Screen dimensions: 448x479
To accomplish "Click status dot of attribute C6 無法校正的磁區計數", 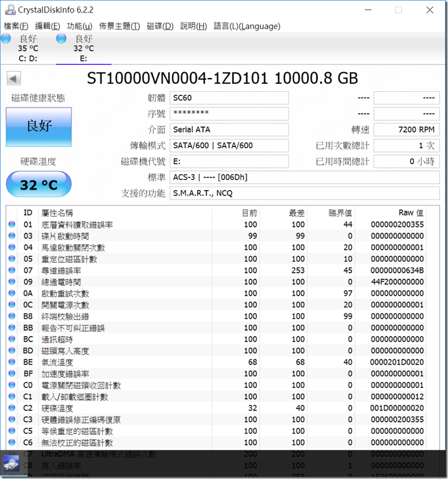I will point(12,442).
